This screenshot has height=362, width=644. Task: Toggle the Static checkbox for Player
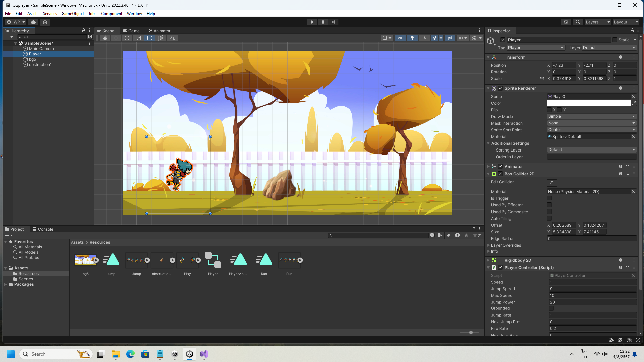point(615,40)
